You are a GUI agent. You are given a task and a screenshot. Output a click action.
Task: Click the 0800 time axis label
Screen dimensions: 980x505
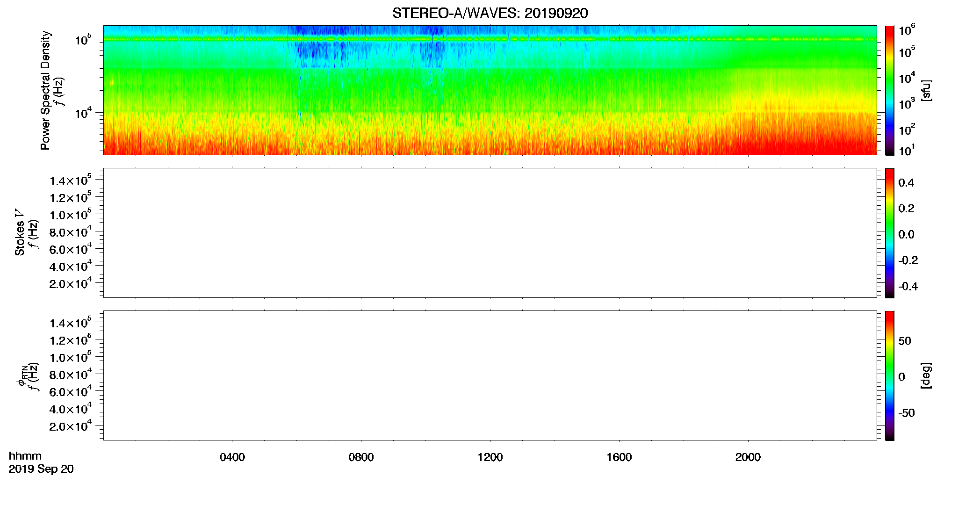[x=361, y=457]
